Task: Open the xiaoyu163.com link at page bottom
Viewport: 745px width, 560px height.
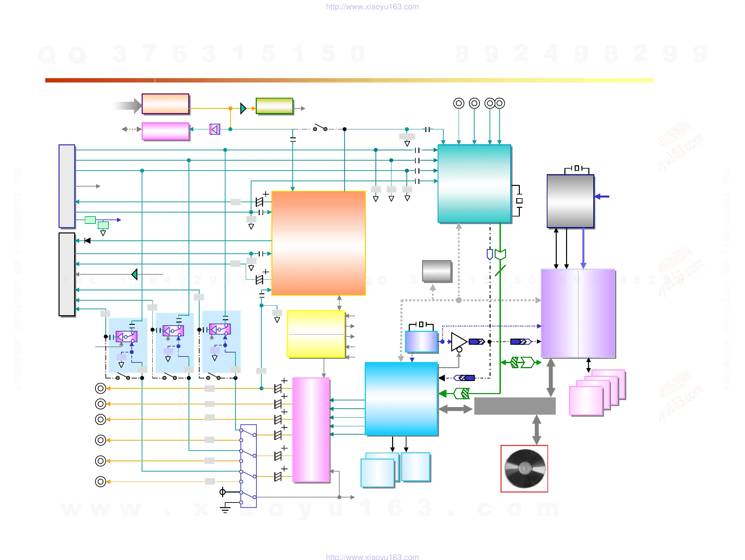Action: click(372, 557)
